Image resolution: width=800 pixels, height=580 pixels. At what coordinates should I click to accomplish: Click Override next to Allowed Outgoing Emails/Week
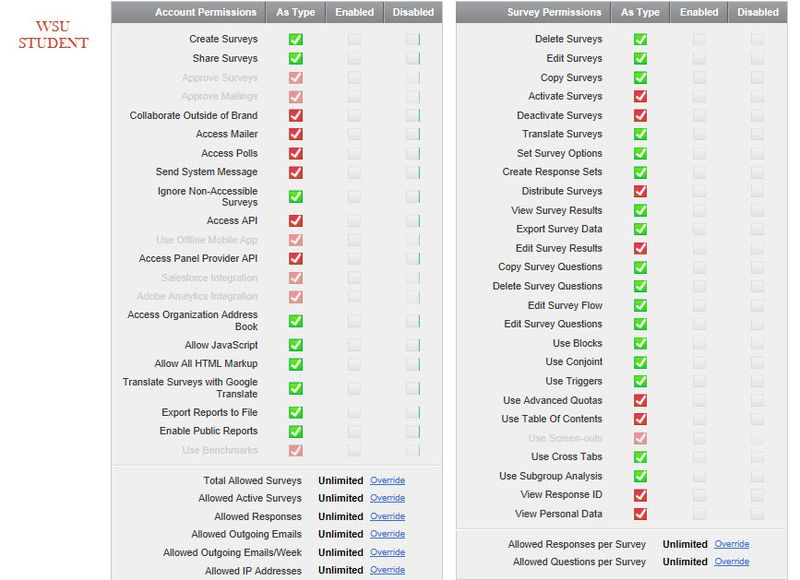387,552
